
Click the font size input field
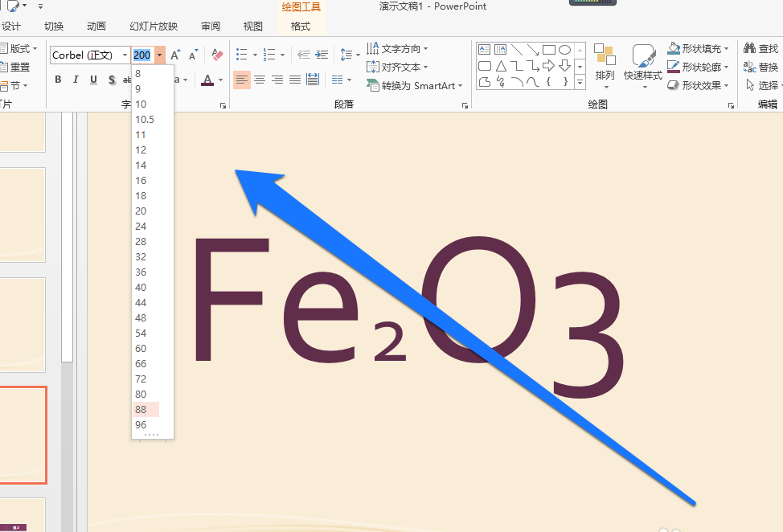tap(142, 55)
